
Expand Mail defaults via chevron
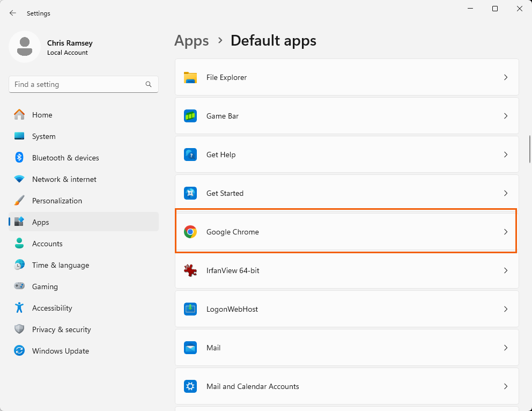506,348
